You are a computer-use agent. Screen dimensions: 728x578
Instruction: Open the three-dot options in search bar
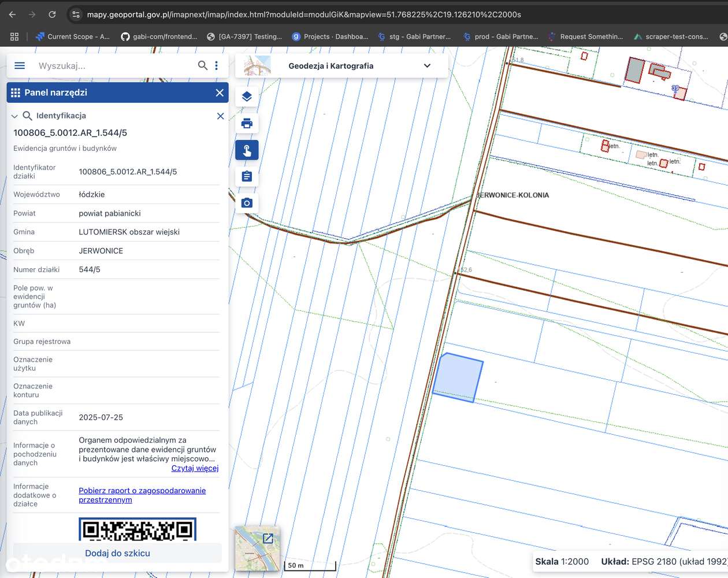(x=217, y=66)
